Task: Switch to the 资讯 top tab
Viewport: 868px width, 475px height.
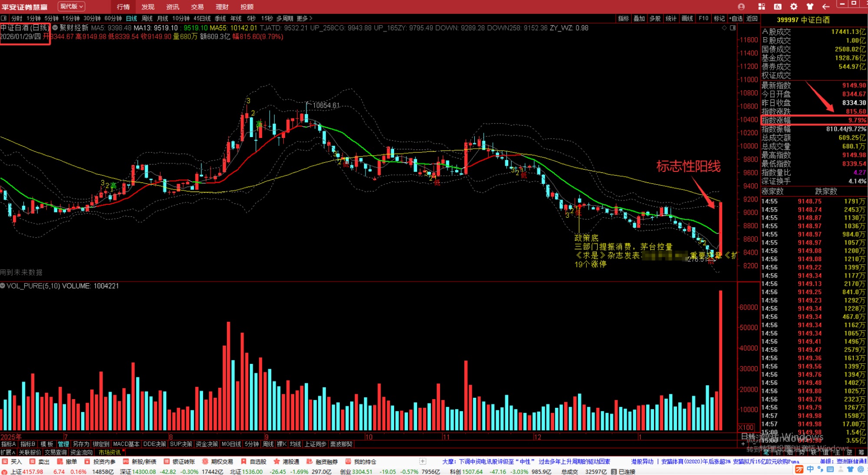Action: click(173, 7)
